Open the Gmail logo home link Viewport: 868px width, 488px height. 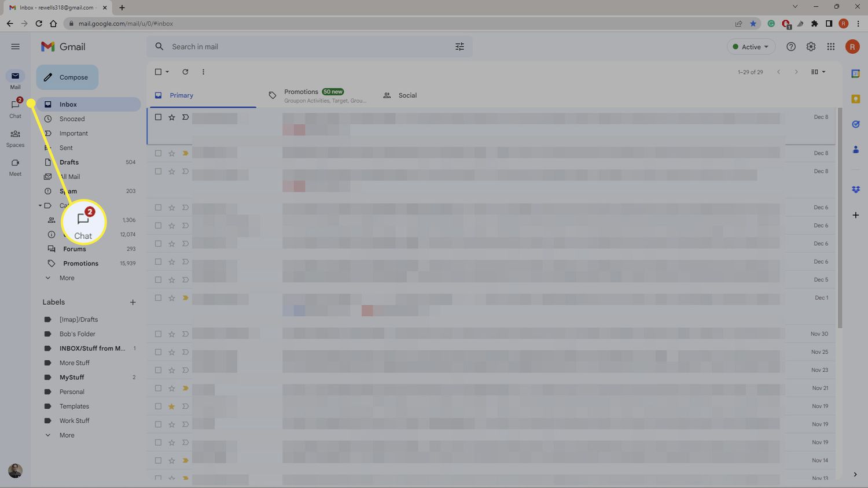[x=63, y=47]
